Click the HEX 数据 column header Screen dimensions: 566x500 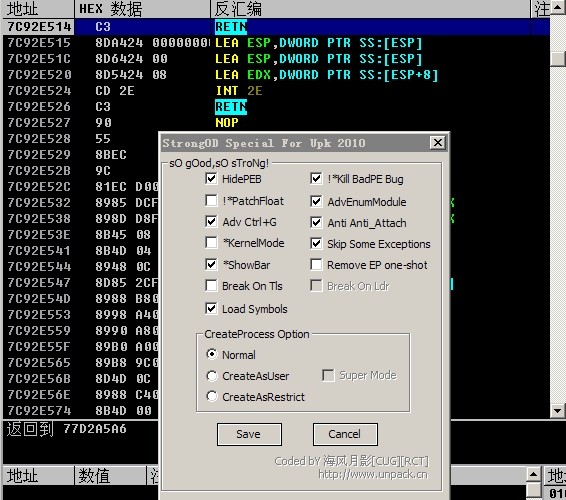pyautogui.click(x=143, y=9)
